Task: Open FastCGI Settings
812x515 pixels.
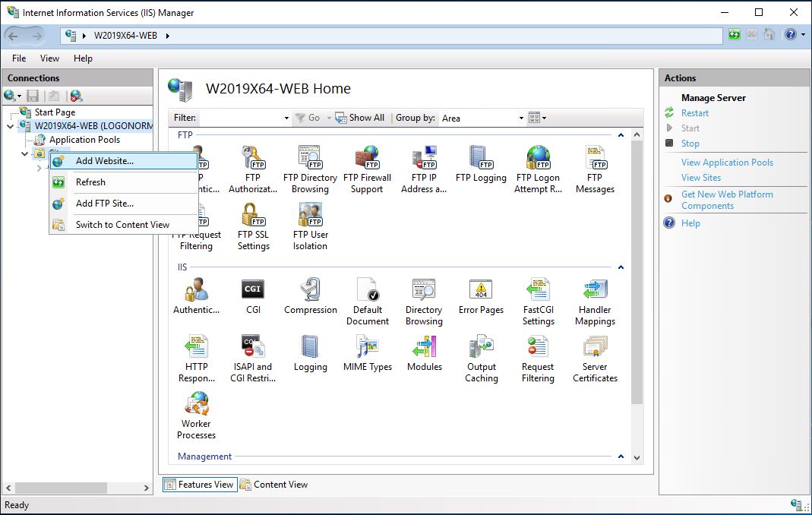Action: click(538, 302)
